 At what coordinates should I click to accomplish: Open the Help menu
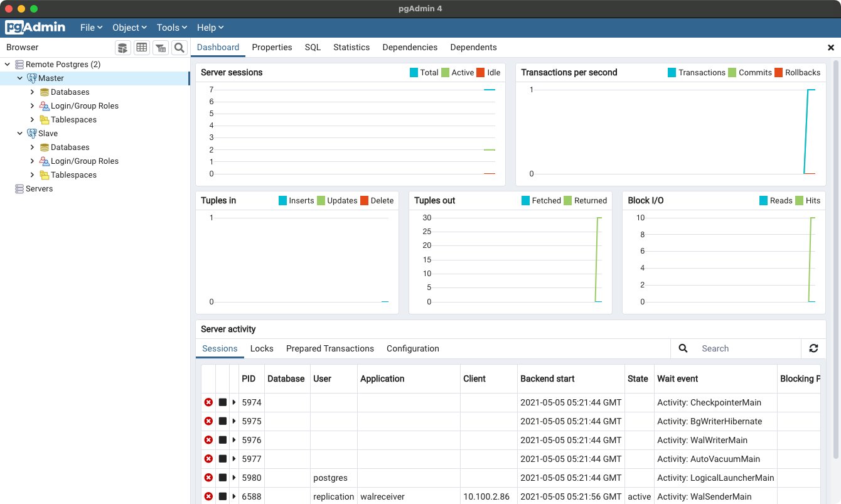coord(210,28)
